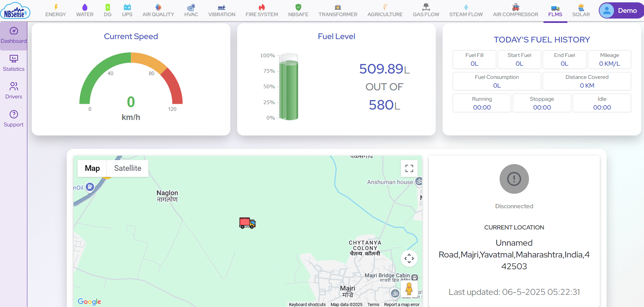Screen dimensions: 644x307
Task: Click the fuel station marker on map
Action: click(x=90, y=187)
